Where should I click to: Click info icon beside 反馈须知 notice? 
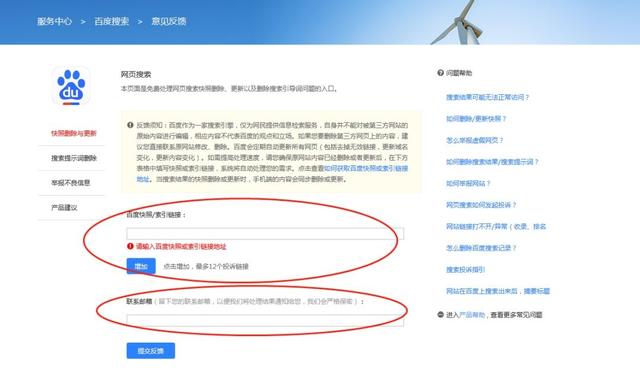coord(130,125)
